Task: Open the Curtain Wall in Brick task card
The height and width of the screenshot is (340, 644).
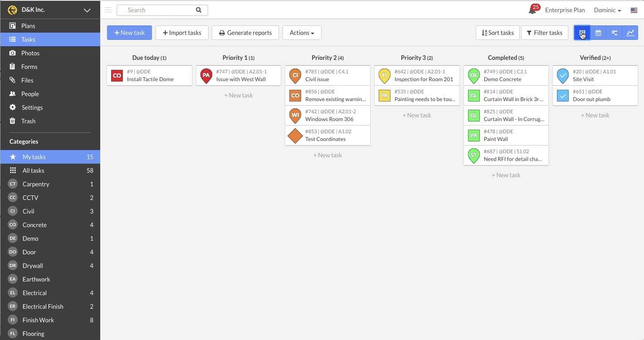Action: pos(506,95)
